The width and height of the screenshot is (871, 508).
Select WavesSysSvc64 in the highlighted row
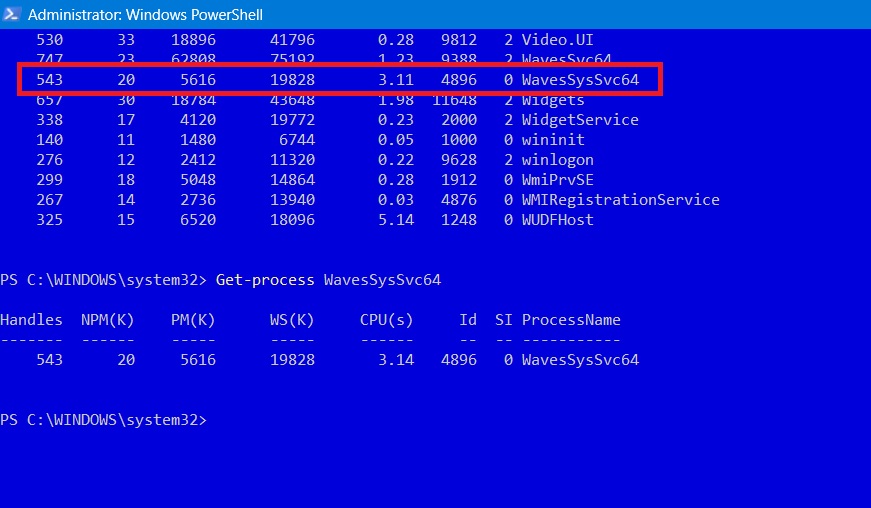tap(580, 80)
